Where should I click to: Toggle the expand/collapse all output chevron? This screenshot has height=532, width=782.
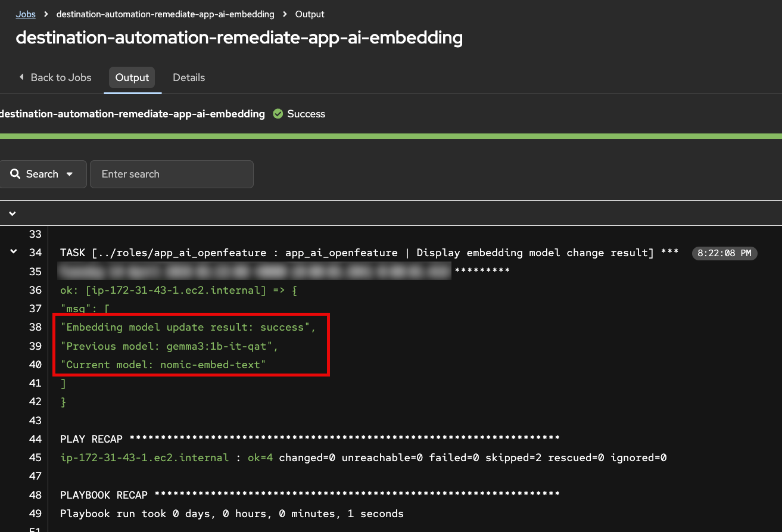point(13,213)
